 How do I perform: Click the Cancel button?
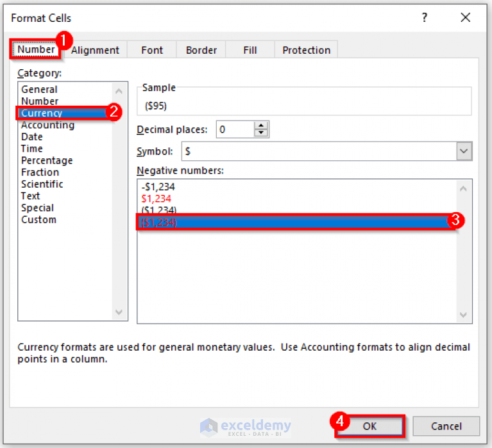446,426
